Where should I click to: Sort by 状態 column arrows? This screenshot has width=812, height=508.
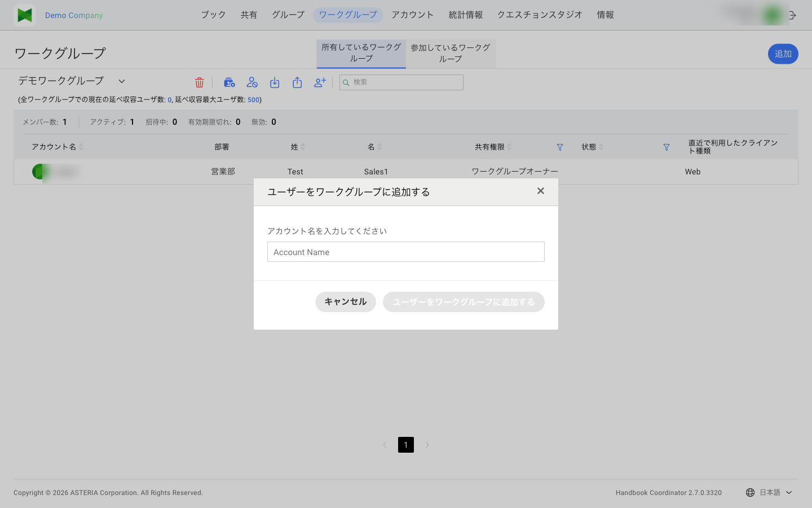(x=601, y=147)
